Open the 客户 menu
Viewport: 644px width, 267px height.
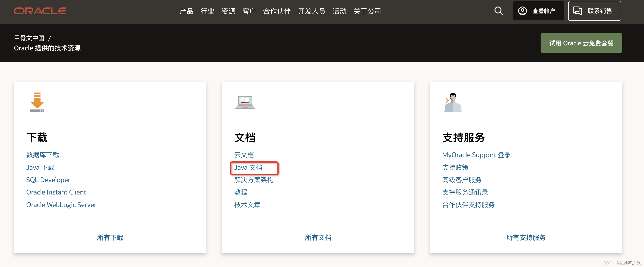pos(249,11)
